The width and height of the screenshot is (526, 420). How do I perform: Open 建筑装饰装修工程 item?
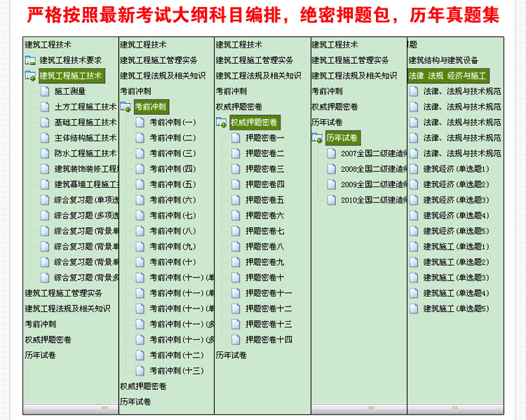pos(86,169)
